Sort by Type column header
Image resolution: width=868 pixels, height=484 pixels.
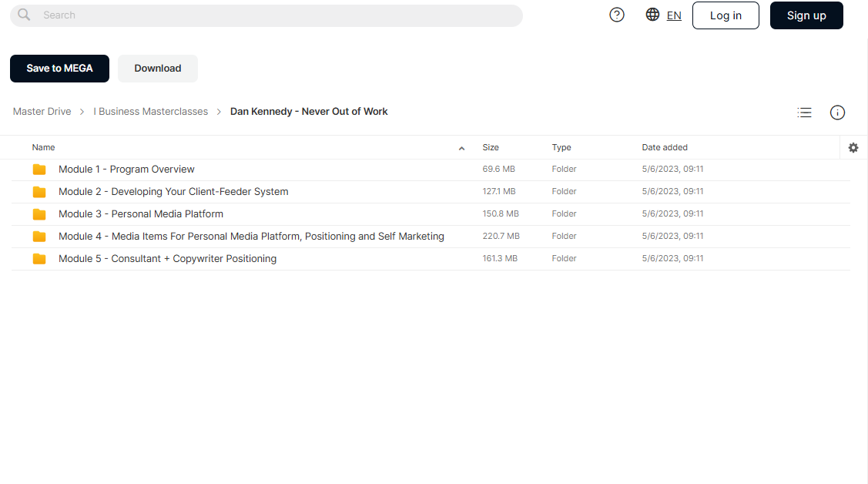561,147
